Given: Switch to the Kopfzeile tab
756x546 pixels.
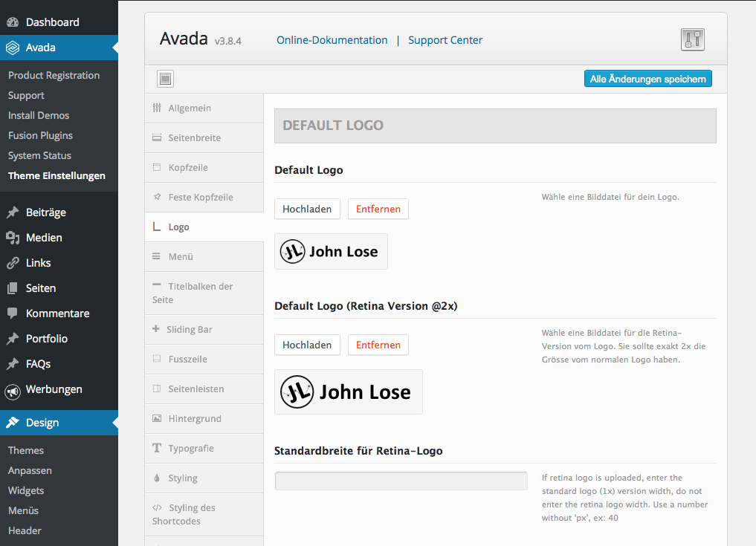Looking at the screenshot, I should point(204,168).
